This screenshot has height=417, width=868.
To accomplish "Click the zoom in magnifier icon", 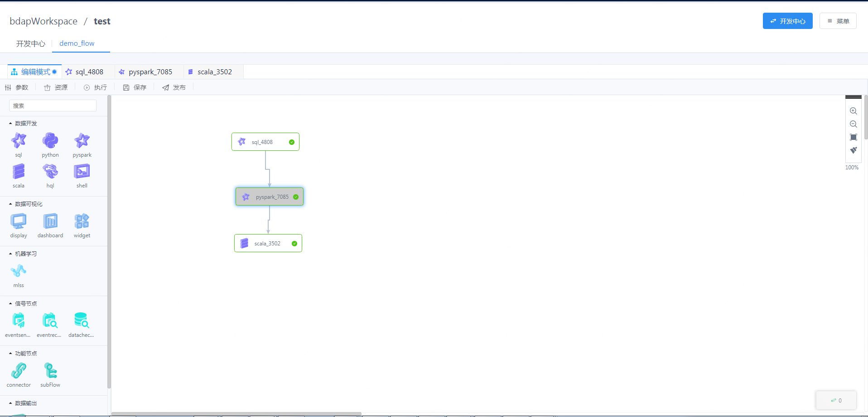I will [853, 111].
